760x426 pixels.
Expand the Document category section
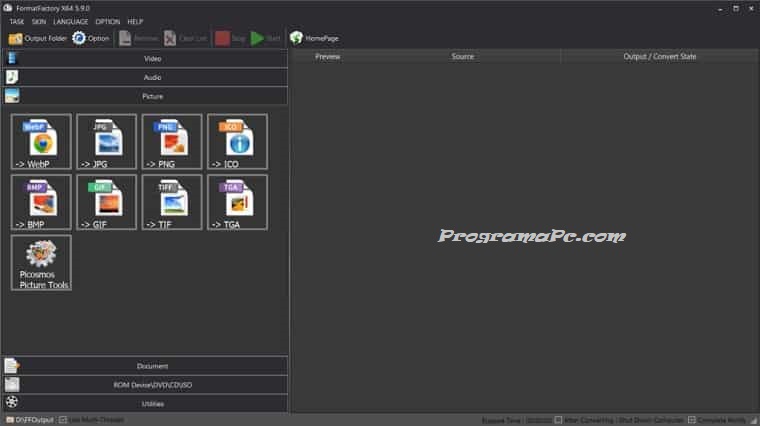point(145,366)
